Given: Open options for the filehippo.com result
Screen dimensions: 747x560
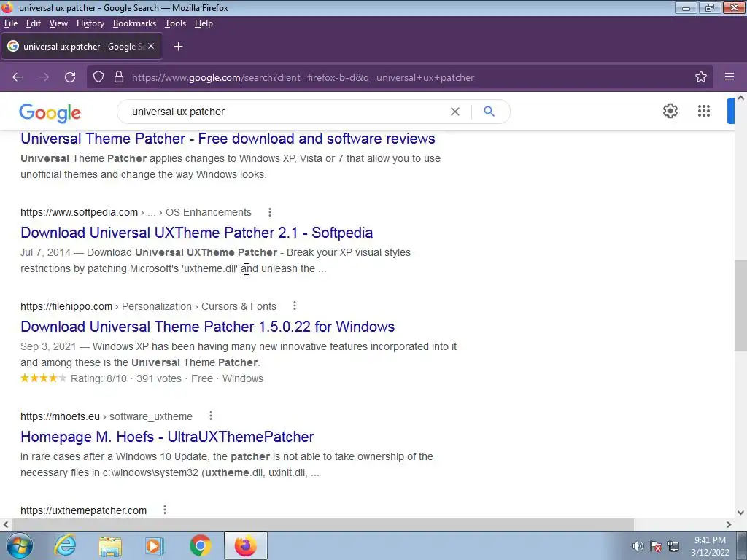Looking at the screenshot, I should (295, 306).
